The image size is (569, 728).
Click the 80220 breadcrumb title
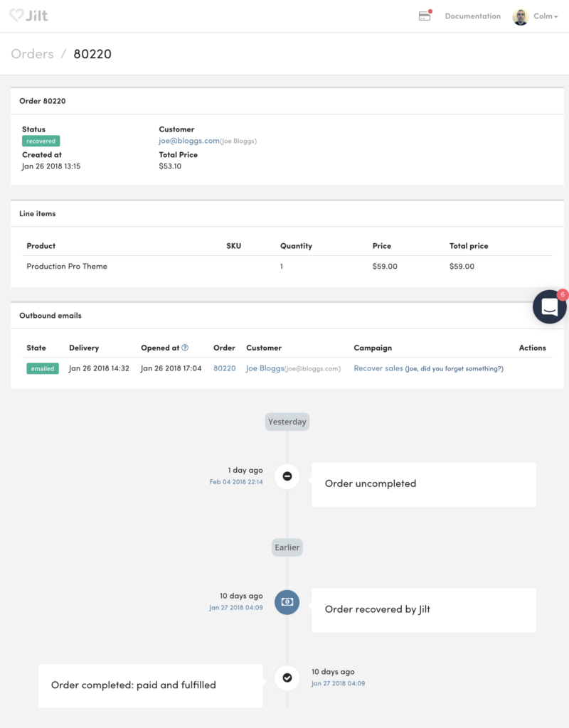[x=92, y=54]
